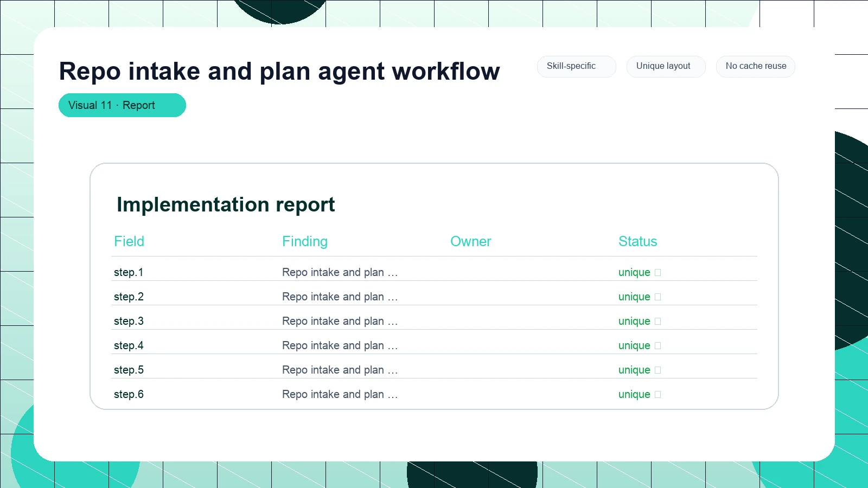Image resolution: width=868 pixels, height=488 pixels.
Task: Select the step.2 field cell
Action: (x=129, y=297)
